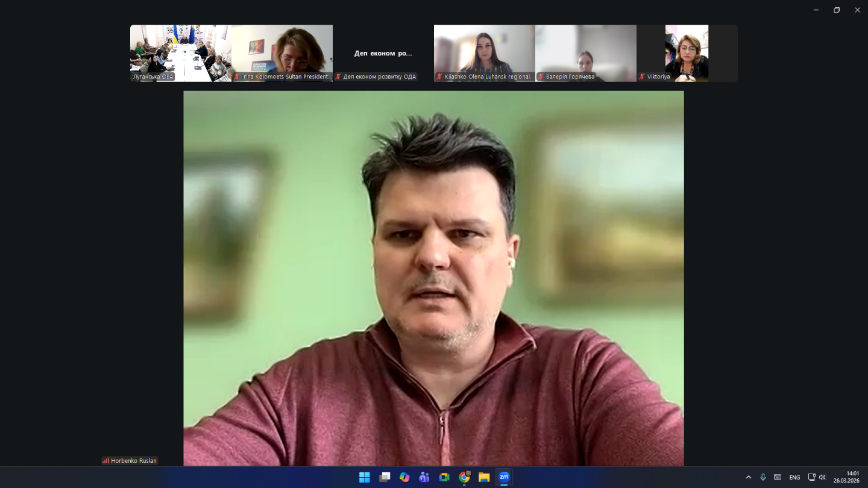Click the microphone icon in system tray
Image resolution: width=868 pixels, height=488 pixels.
pos(763,477)
